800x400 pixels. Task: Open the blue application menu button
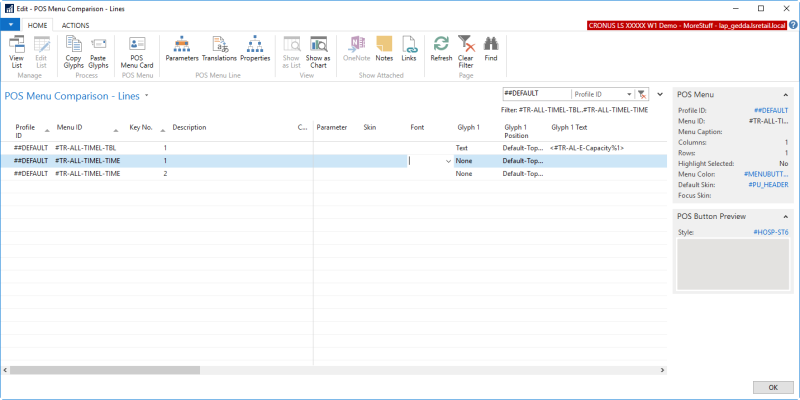12,24
